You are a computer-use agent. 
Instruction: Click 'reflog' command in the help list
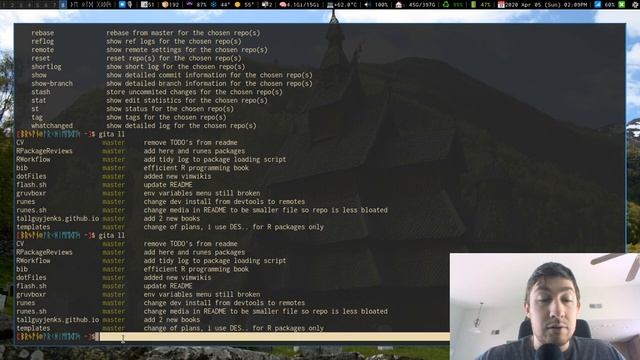[42, 41]
